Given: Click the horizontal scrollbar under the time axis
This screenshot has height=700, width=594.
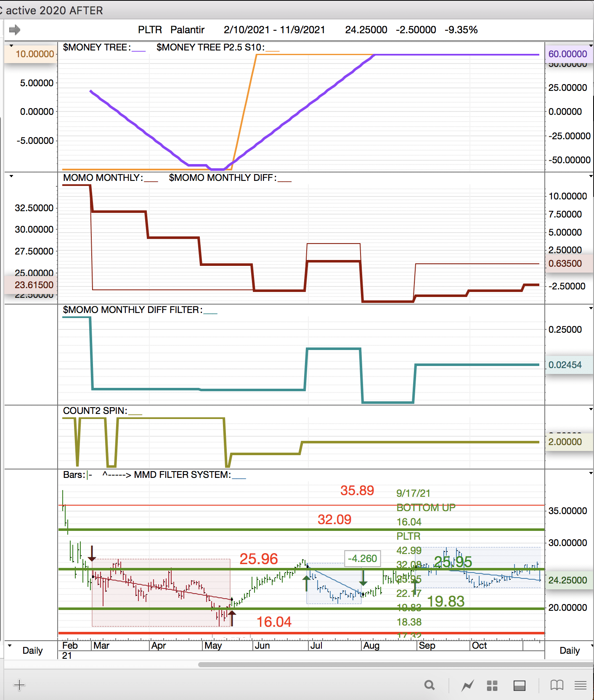Looking at the screenshot, I should [x=395, y=665].
